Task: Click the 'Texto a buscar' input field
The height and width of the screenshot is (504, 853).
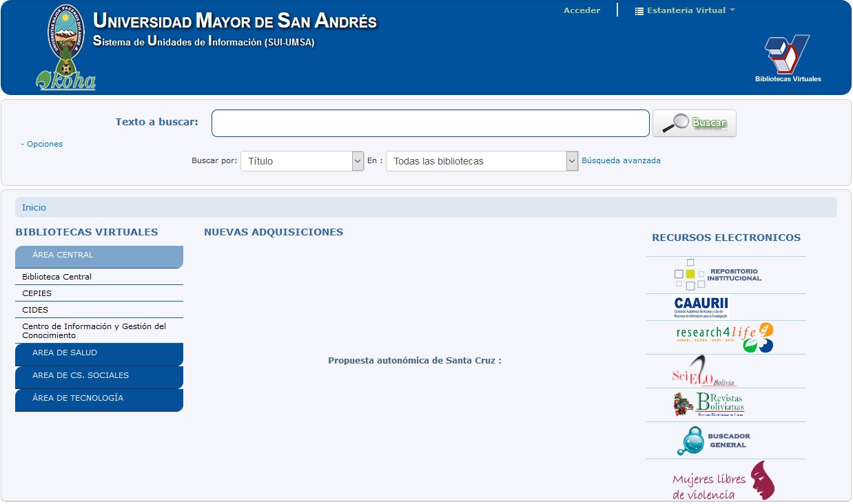Action: point(430,123)
